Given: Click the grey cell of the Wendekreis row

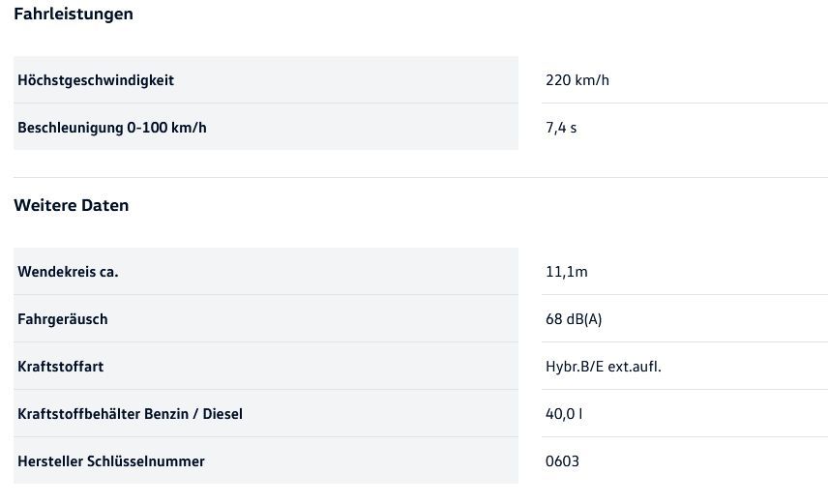Looking at the screenshot, I should [x=339, y=272].
